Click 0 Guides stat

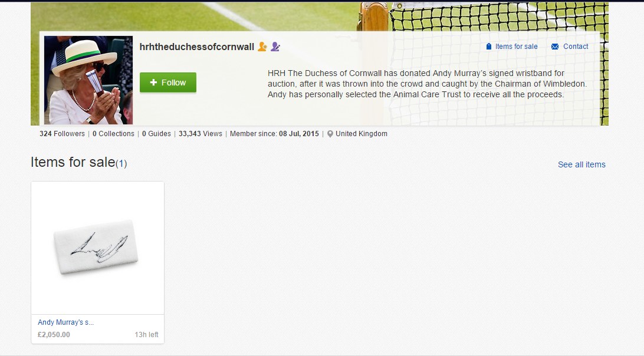(x=156, y=134)
